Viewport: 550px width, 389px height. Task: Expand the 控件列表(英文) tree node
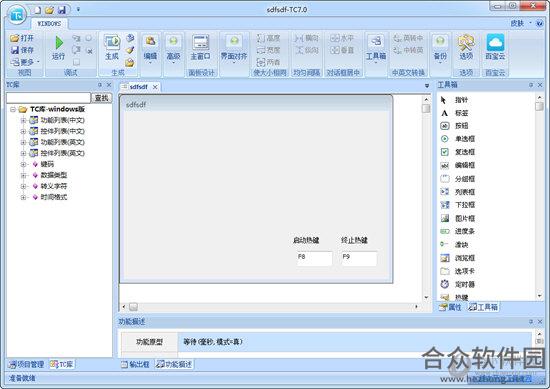point(23,153)
